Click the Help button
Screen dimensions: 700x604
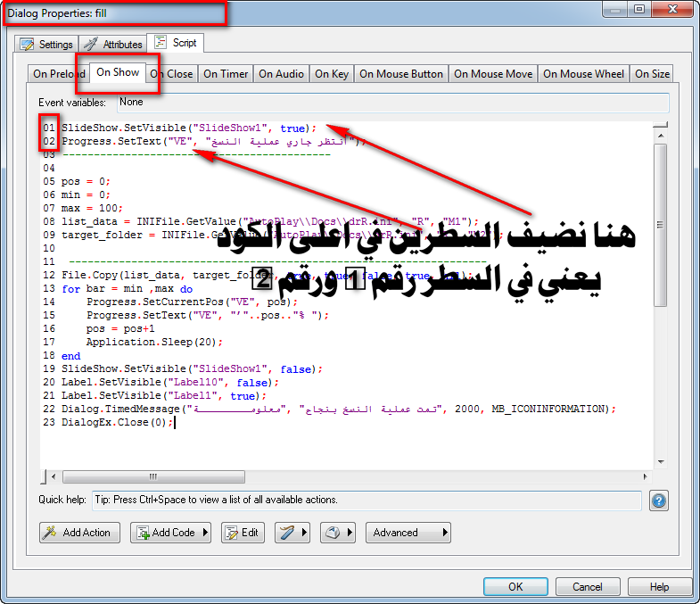point(659,586)
